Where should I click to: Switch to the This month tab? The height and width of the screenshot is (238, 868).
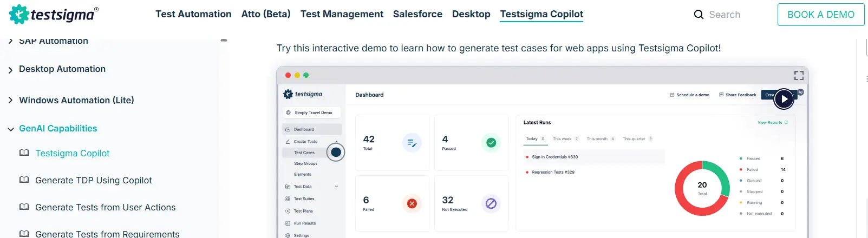pyautogui.click(x=601, y=139)
